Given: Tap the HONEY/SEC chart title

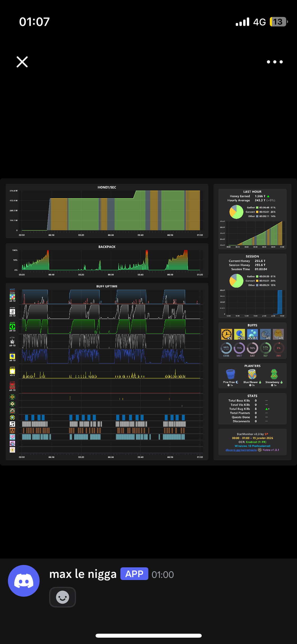Looking at the screenshot, I should 107,187.
